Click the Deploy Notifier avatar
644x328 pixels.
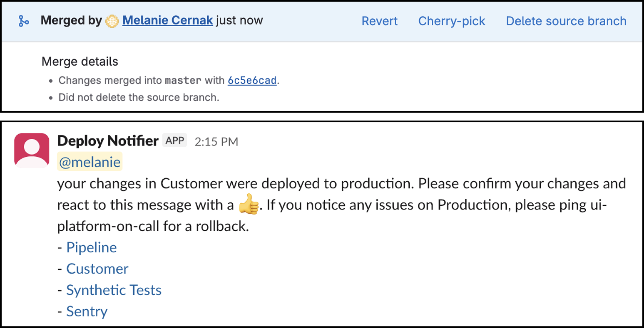(x=32, y=150)
